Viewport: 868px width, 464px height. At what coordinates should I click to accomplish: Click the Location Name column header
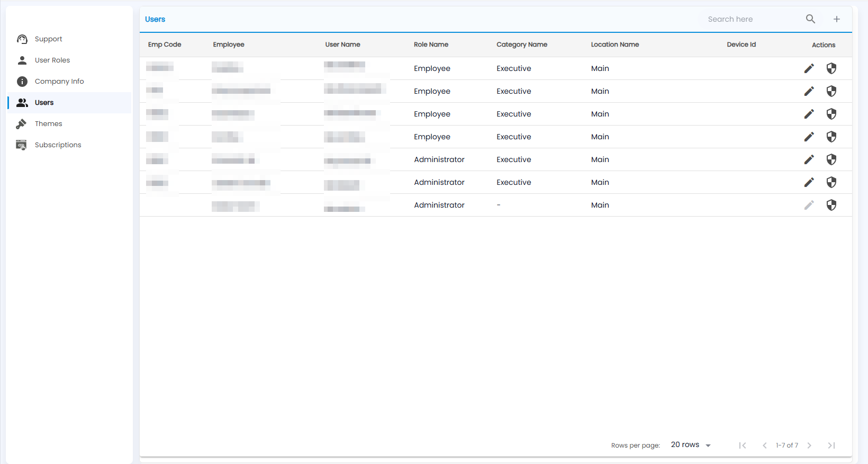point(615,44)
